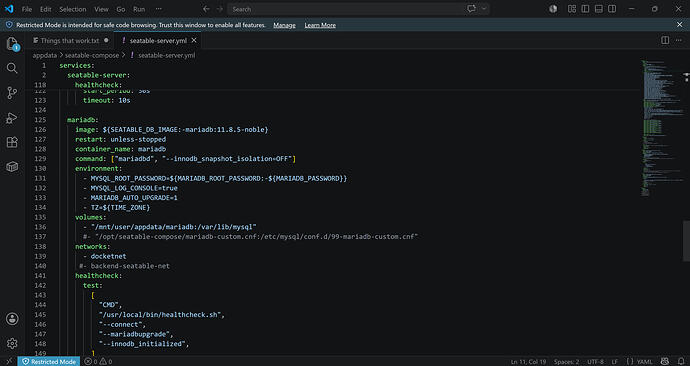Click the '/usr/local/bin/healthcheck.sh' string

pyautogui.click(x=160, y=315)
